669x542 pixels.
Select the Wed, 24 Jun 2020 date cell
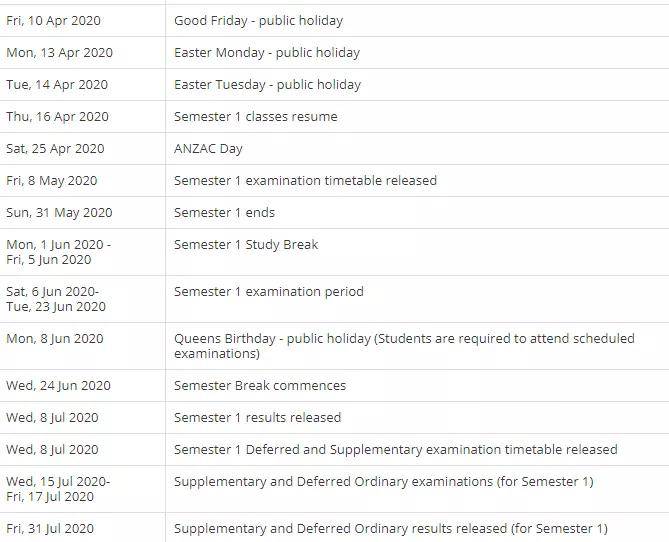pyautogui.click(x=56, y=386)
